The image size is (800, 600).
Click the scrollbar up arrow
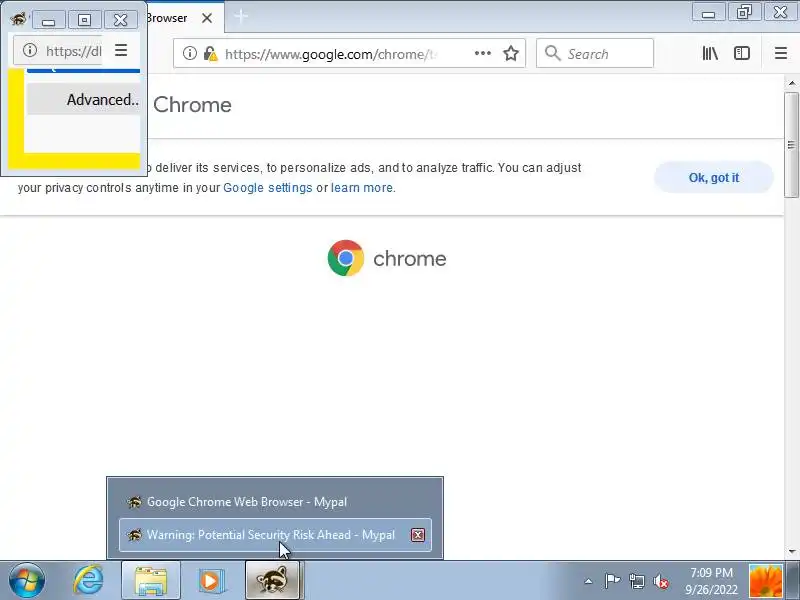coord(792,83)
